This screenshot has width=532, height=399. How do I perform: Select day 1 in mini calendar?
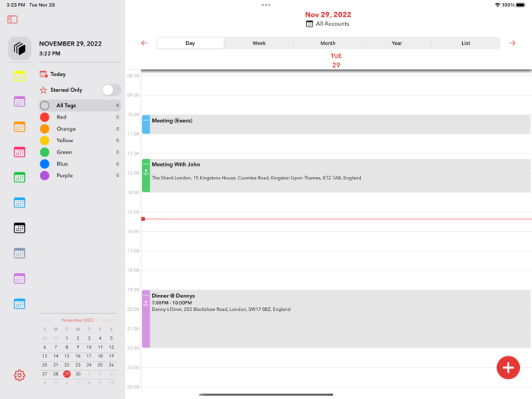click(67, 338)
